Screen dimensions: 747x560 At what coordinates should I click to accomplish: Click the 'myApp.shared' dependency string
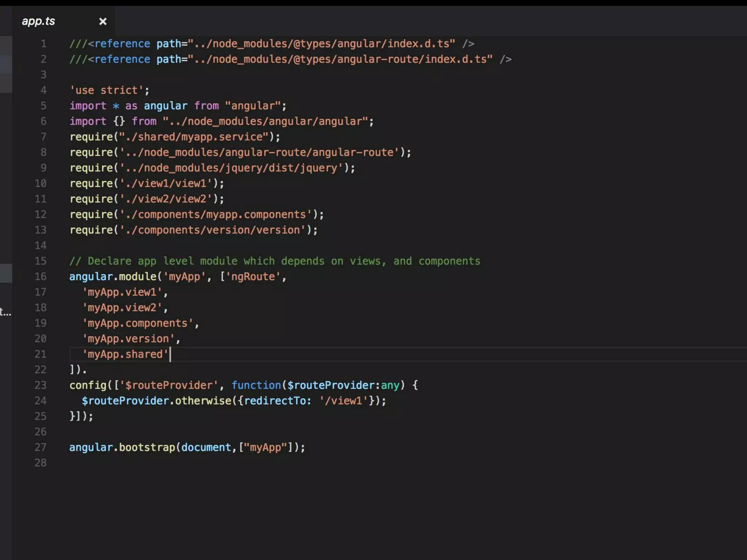125,354
